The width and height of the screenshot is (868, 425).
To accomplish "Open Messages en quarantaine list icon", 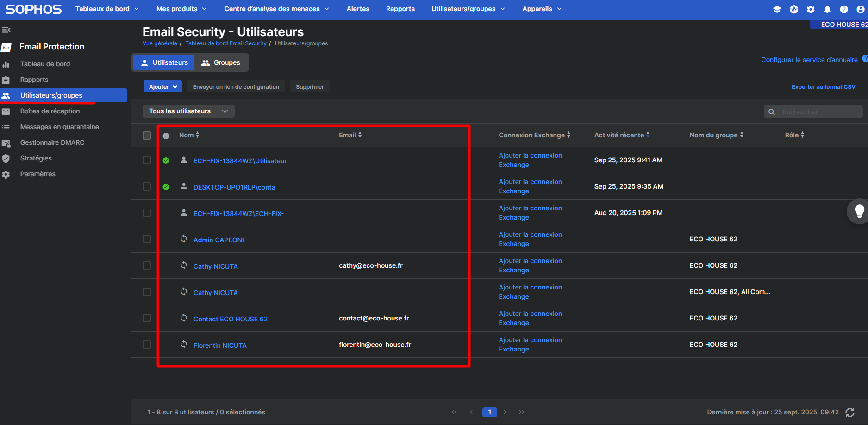I will [6, 127].
